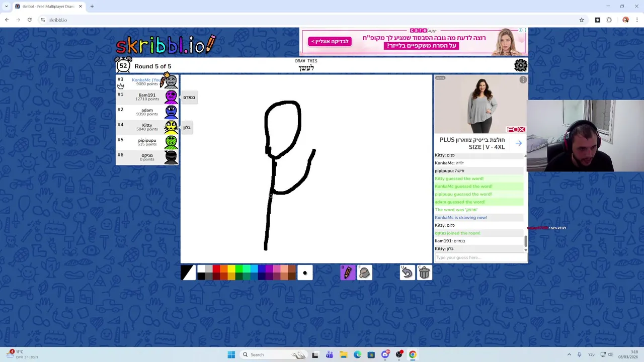Pick the bright green color swatch

click(239, 268)
